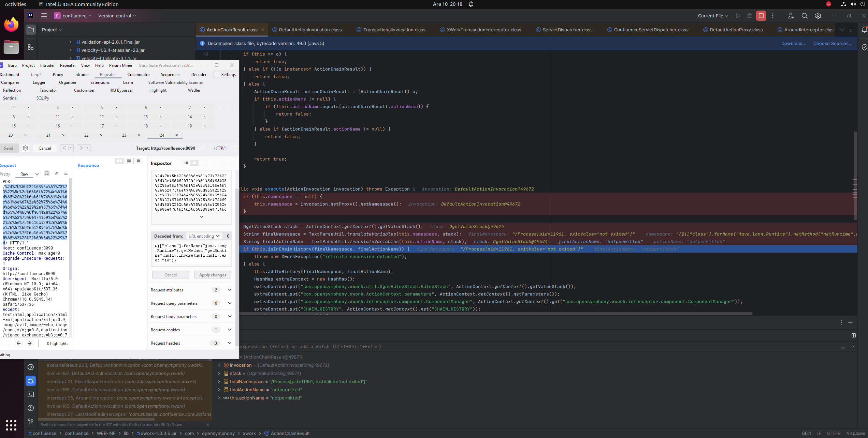This screenshot has height=438, width=868.
Task: Open the Git tool window
Action: [x=31, y=422]
